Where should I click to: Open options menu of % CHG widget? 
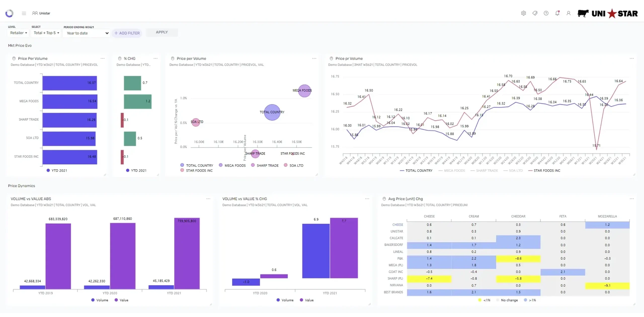click(155, 58)
